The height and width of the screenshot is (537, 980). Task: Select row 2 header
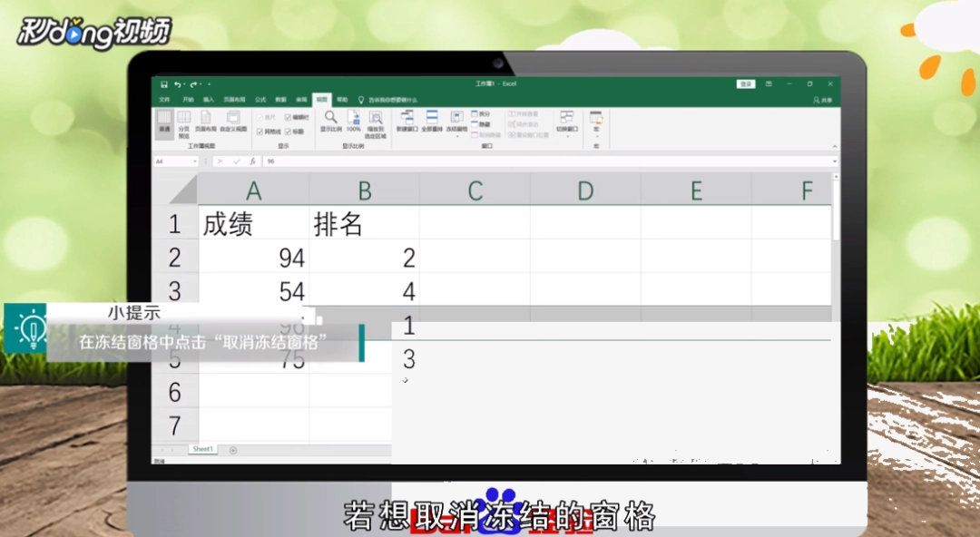pos(176,257)
